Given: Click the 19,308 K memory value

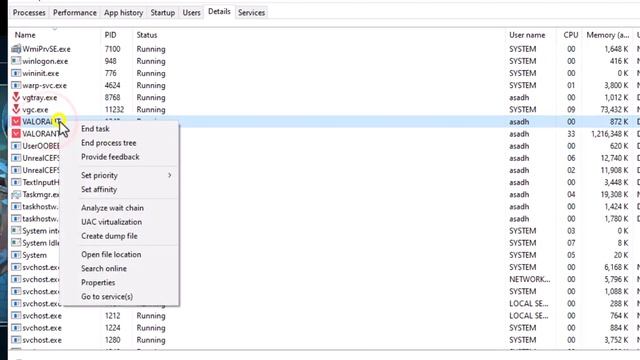Looking at the screenshot, I should [x=614, y=195].
